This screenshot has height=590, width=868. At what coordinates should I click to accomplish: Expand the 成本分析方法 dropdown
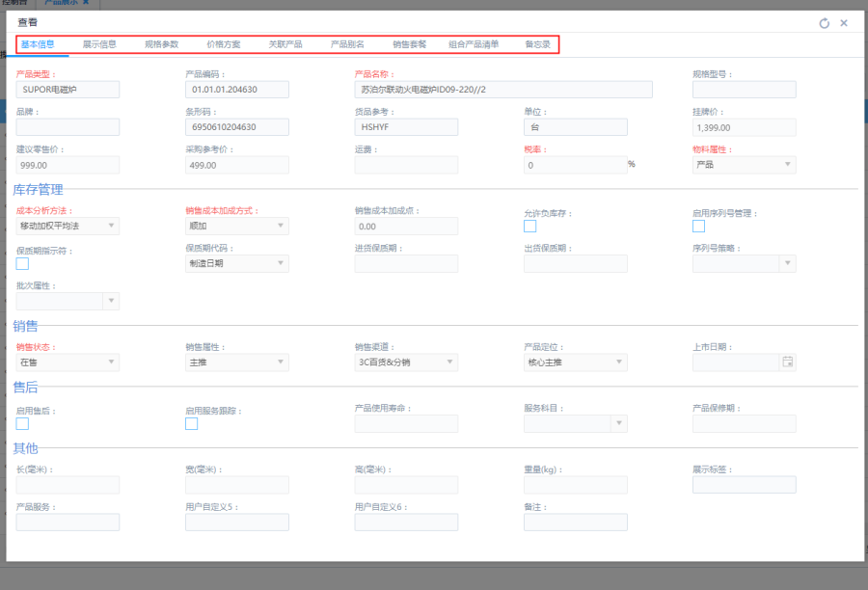[x=68, y=226]
